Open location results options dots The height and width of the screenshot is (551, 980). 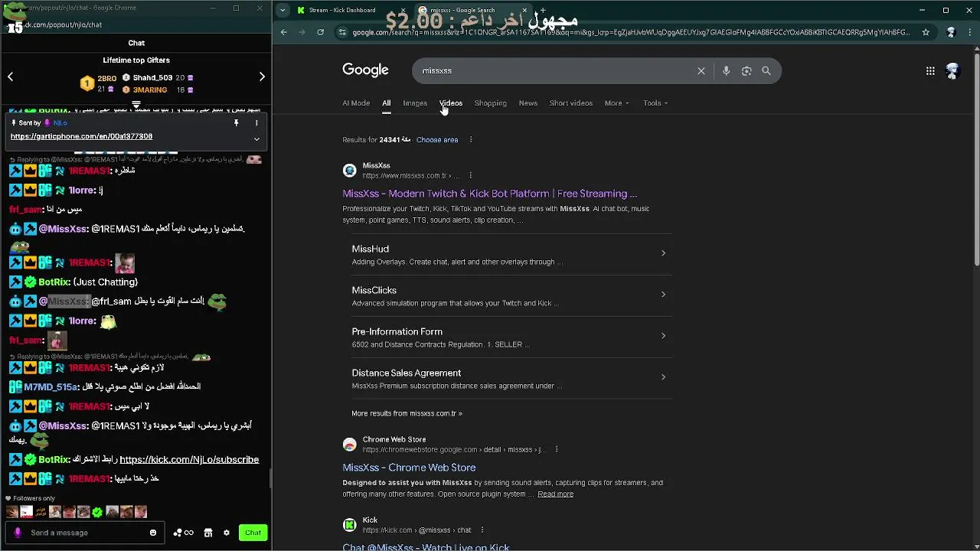[x=471, y=139]
